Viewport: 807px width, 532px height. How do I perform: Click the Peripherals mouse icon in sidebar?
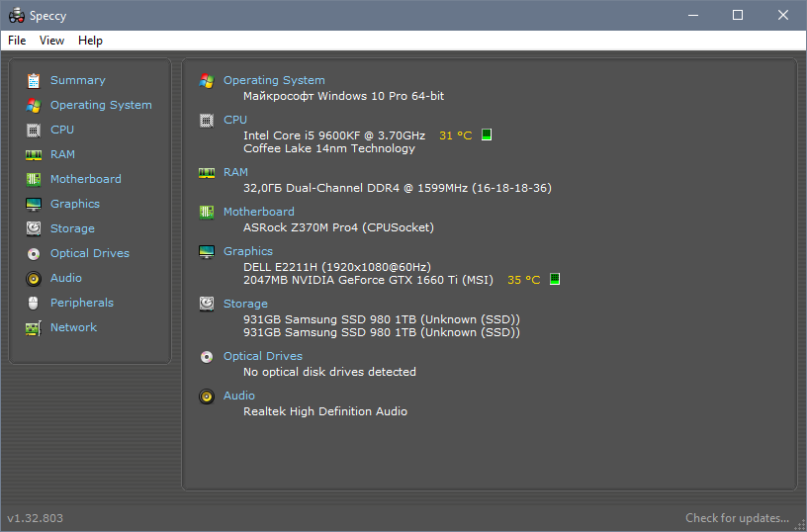34,303
